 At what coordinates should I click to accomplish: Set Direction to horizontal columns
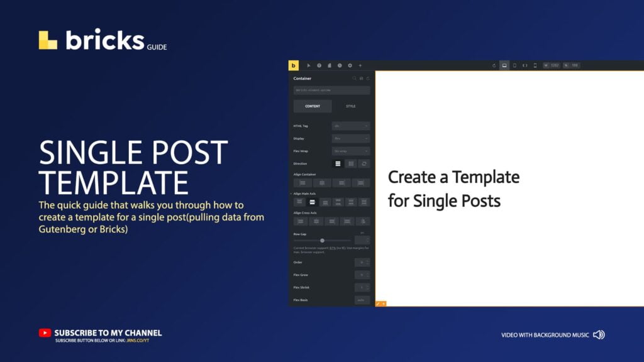[x=351, y=164]
